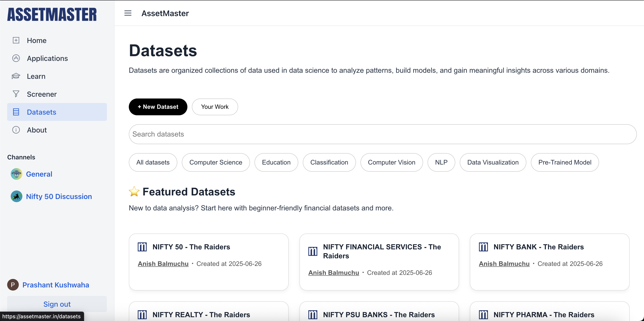Click Sign out button
644x321 pixels.
click(x=57, y=304)
